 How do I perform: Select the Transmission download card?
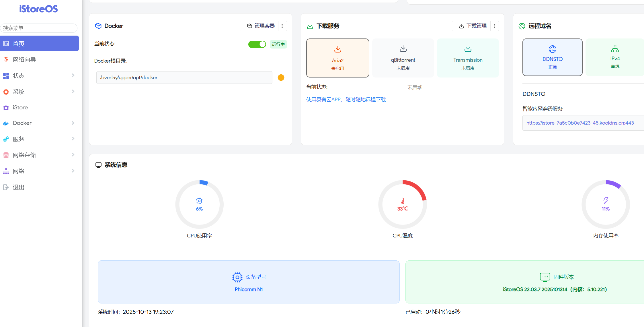coord(468,58)
